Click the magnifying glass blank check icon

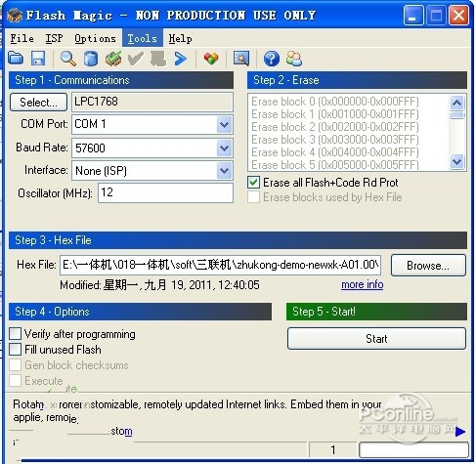point(68,59)
